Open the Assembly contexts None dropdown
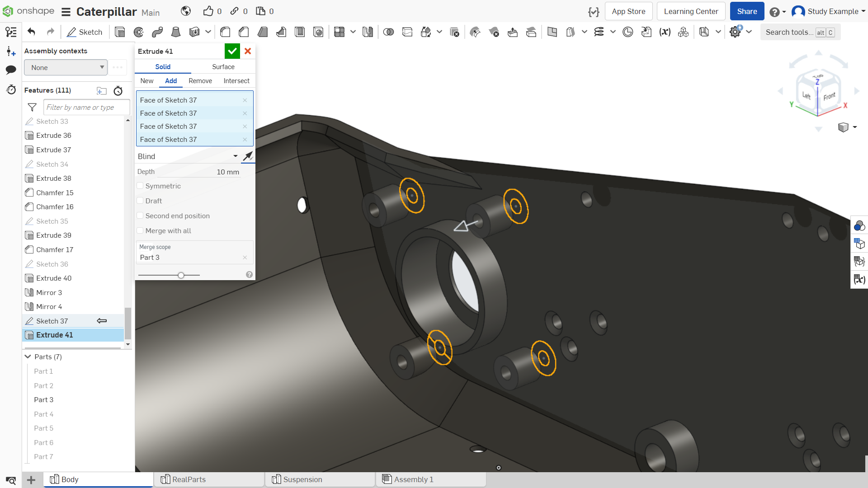 66,68
